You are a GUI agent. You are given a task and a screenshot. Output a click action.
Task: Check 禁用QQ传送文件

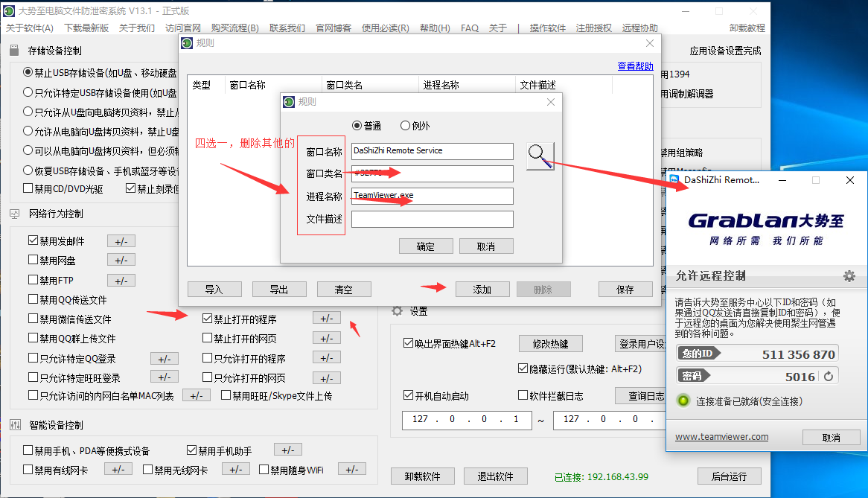33,299
